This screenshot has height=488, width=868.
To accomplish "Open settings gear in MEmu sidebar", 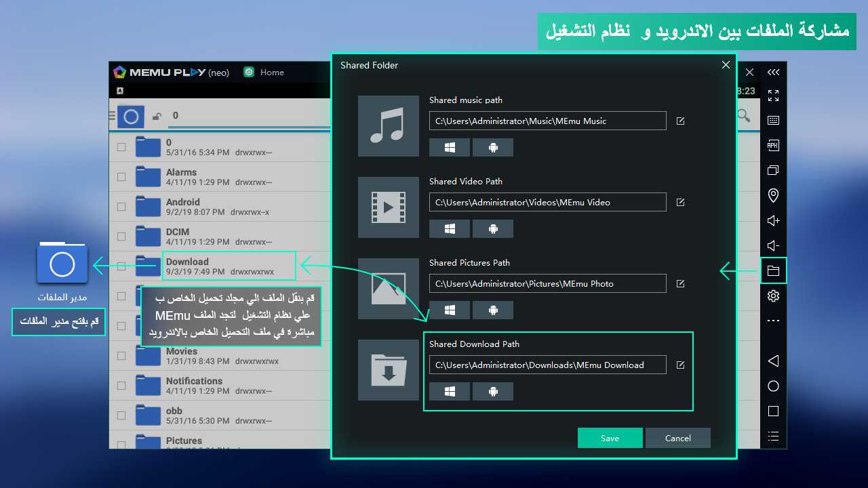I will 773,296.
